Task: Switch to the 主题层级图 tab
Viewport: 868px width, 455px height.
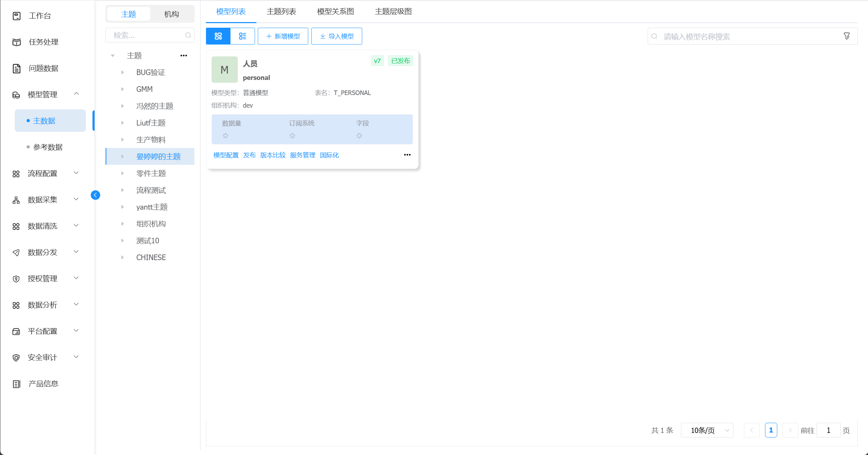Action: 393,12
